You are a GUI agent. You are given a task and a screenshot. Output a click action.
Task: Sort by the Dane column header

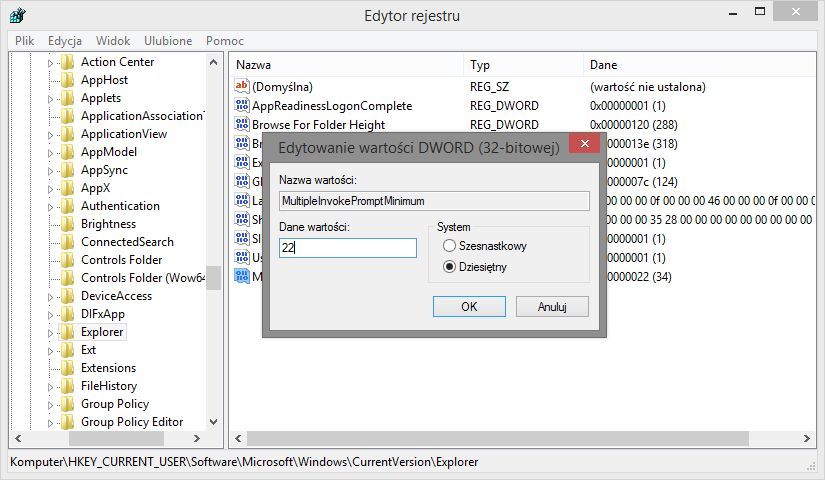(x=699, y=65)
